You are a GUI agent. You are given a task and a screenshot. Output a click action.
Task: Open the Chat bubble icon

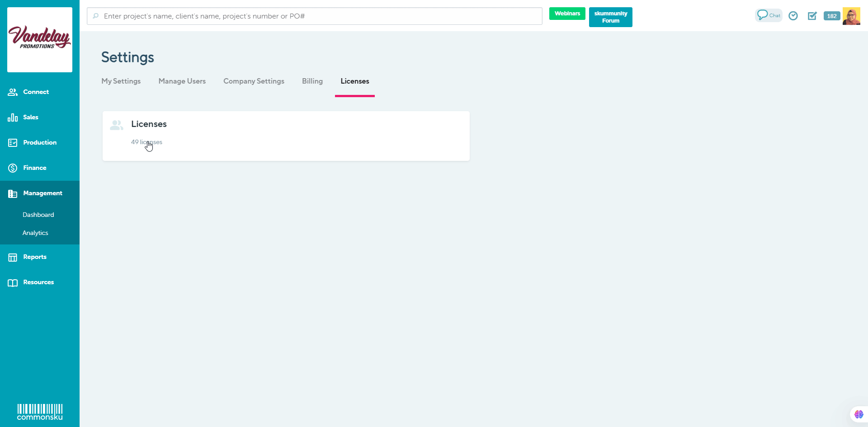tap(768, 15)
